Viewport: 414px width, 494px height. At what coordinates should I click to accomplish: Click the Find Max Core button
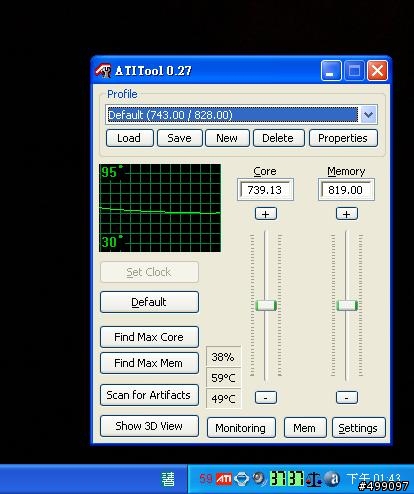point(149,337)
